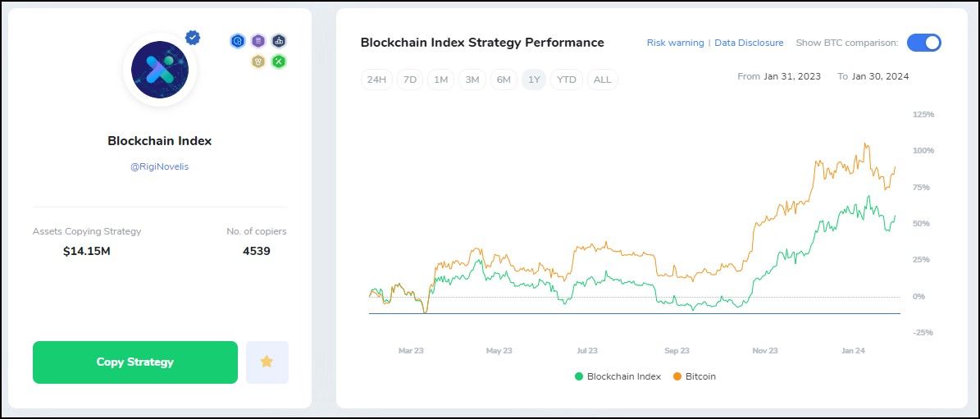This screenshot has width=980, height=419.
Task: Show the ALL time range
Action: coord(602,80)
